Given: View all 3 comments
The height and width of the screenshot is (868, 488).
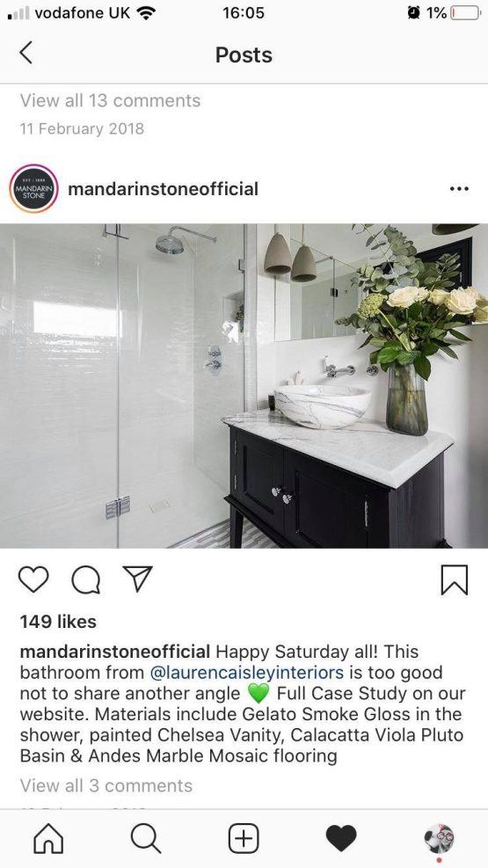Looking at the screenshot, I should pyautogui.click(x=106, y=785).
